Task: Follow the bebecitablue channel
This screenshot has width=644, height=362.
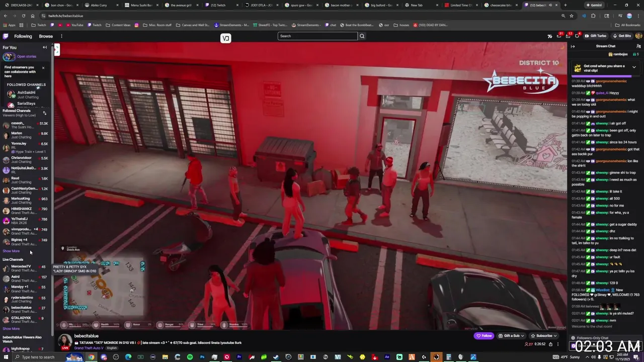Action: [x=484, y=336]
